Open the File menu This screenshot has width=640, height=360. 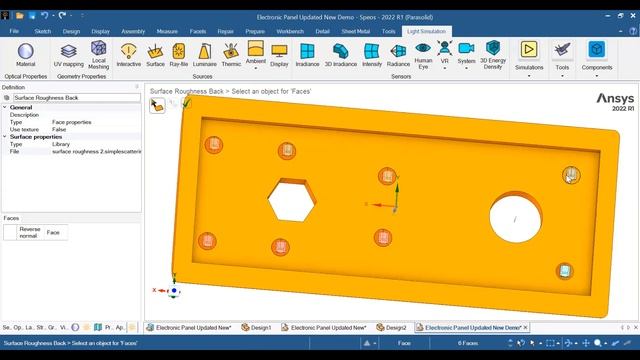coord(14,31)
